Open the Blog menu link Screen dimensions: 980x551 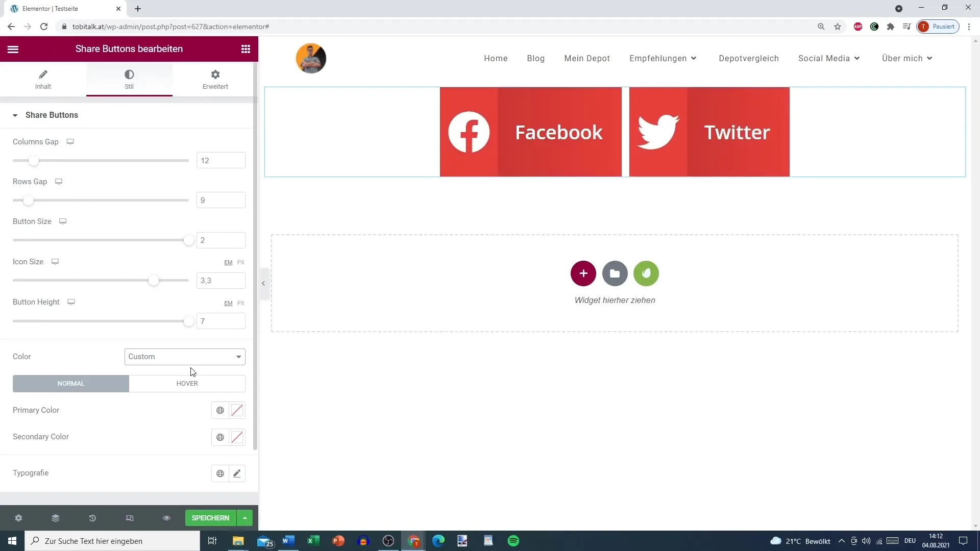coord(536,58)
